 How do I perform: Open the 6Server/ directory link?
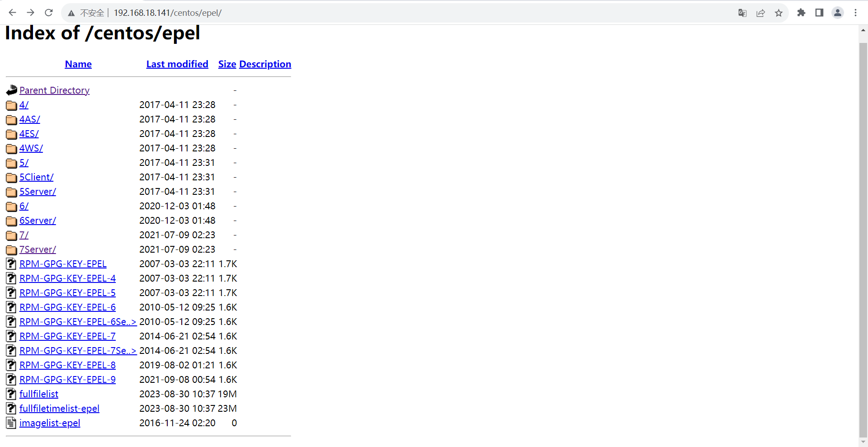click(x=38, y=221)
